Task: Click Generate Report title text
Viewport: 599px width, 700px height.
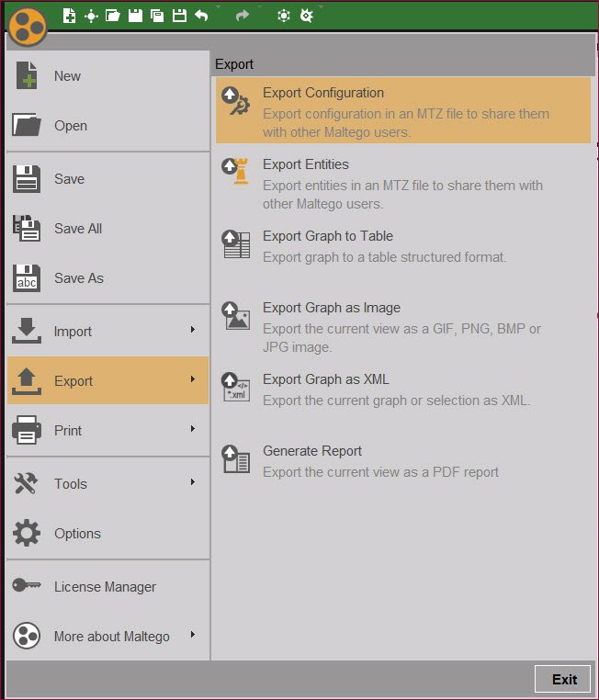Action: 312,451
